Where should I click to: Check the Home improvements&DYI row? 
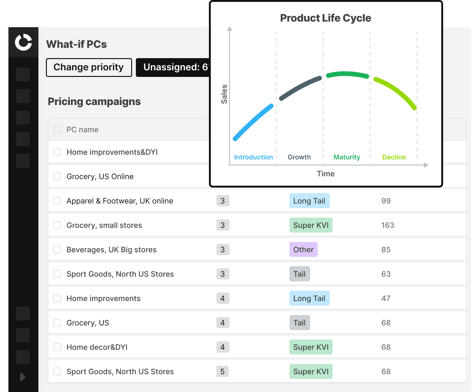point(57,152)
